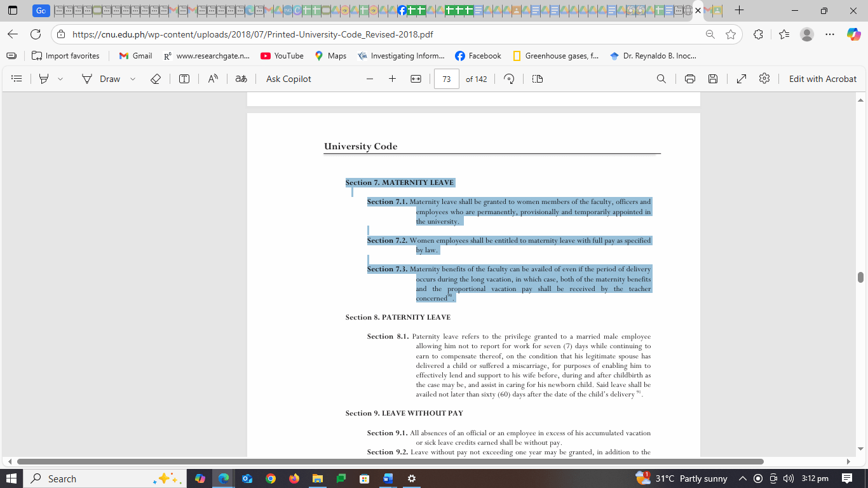
Task: Expand the Highlight color dropdown arrow
Action: click(60, 79)
